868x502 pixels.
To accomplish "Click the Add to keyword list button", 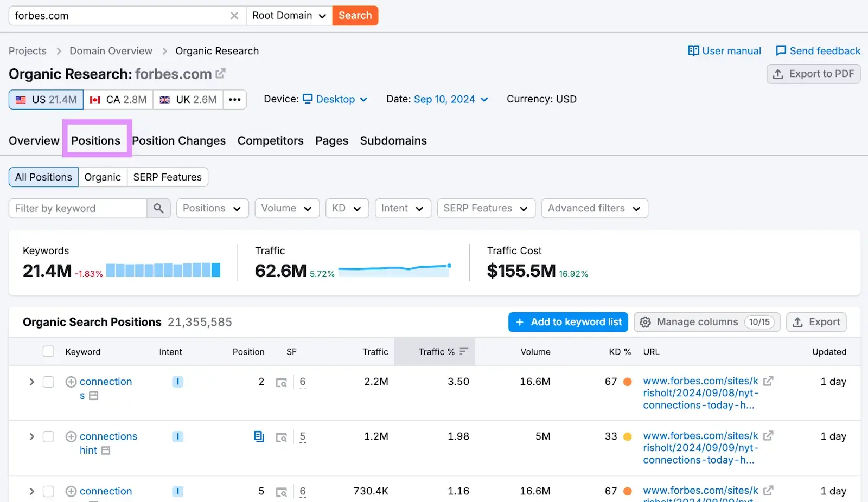I will click(568, 321).
